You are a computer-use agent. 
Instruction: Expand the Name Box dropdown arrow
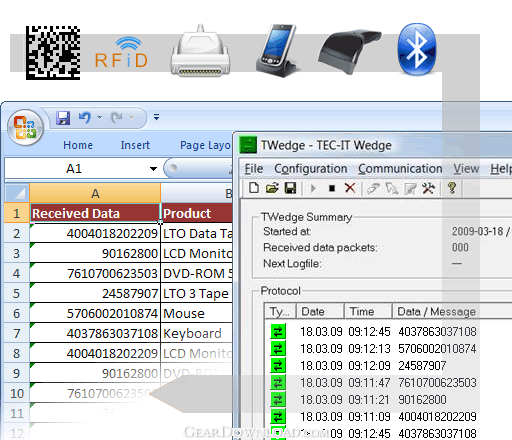pyautogui.click(x=153, y=169)
